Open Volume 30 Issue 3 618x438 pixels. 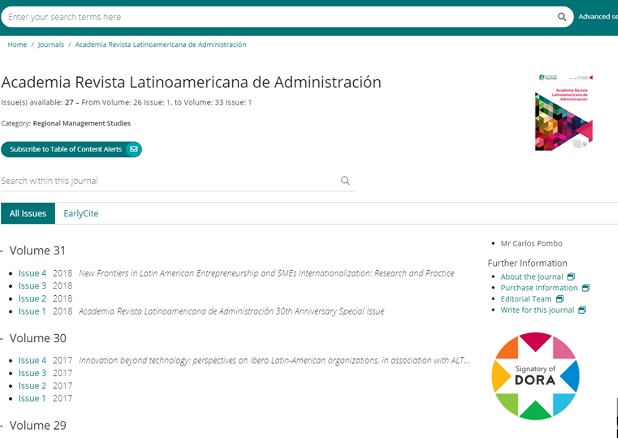32,373
